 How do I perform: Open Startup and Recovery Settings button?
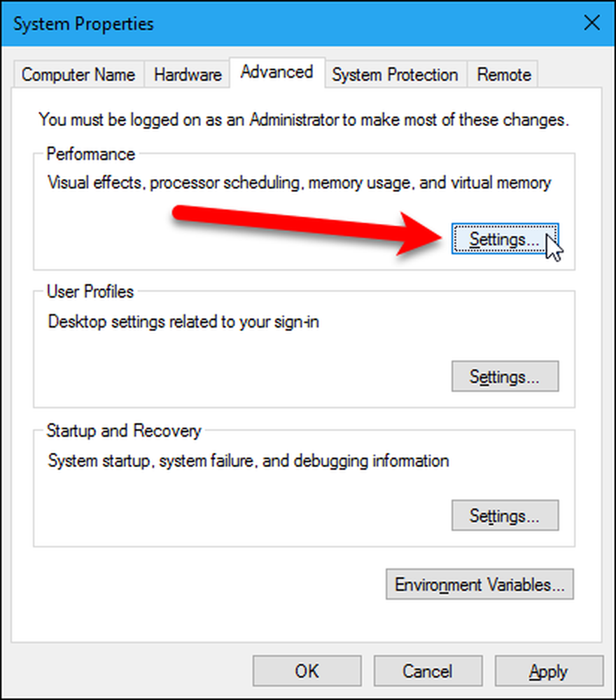tap(505, 515)
